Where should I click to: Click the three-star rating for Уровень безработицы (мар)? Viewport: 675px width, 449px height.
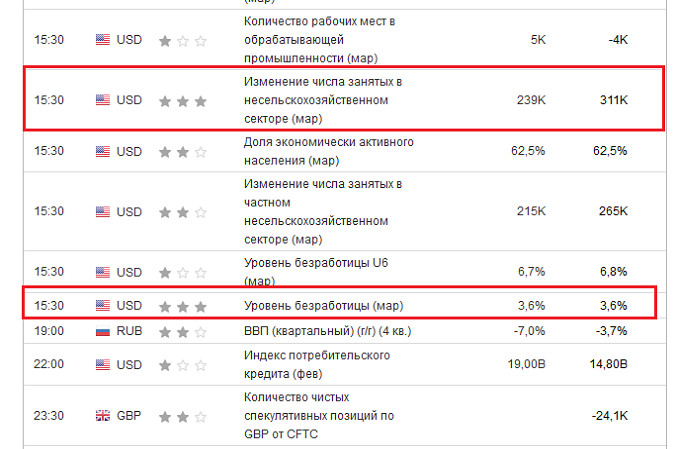pyautogui.click(x=182, y=305)
